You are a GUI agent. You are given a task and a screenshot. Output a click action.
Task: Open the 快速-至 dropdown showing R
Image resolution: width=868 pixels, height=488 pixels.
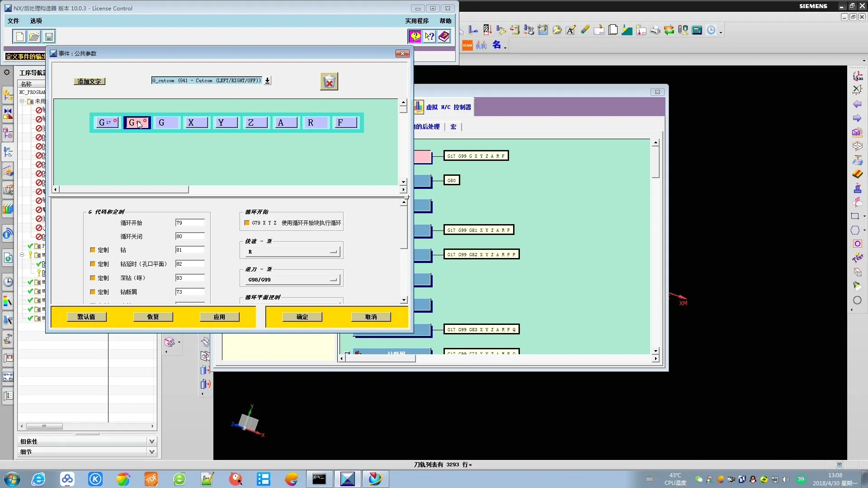(x=292, y=252)
